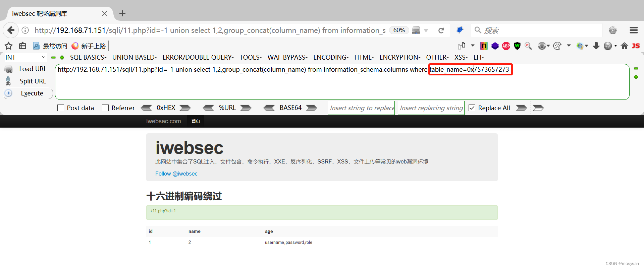
Task: Click the left arrow before 0xHEX
Action: tap(146, 108)
